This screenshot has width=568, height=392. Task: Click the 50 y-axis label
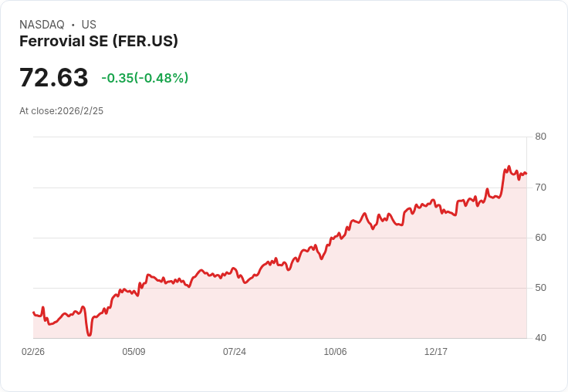point(540,288)
